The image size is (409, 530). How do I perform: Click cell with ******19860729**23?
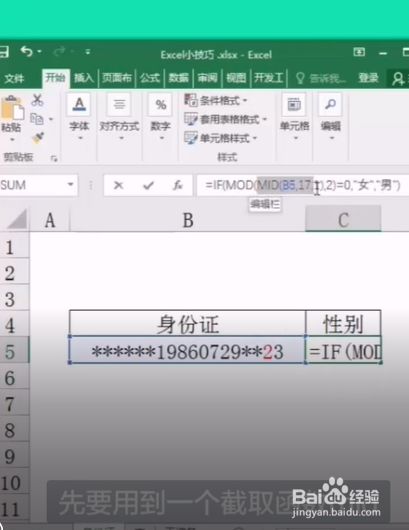(x=188, y=351)
